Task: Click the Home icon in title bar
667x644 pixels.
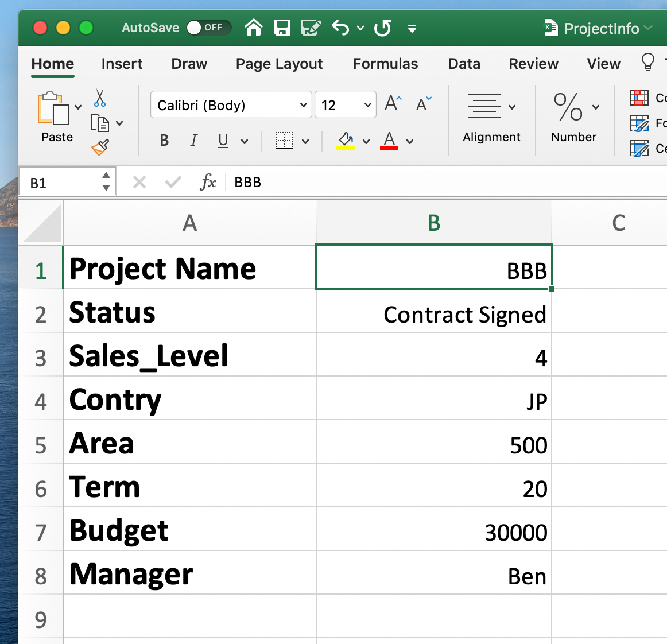Action: (x=254, y=28)
